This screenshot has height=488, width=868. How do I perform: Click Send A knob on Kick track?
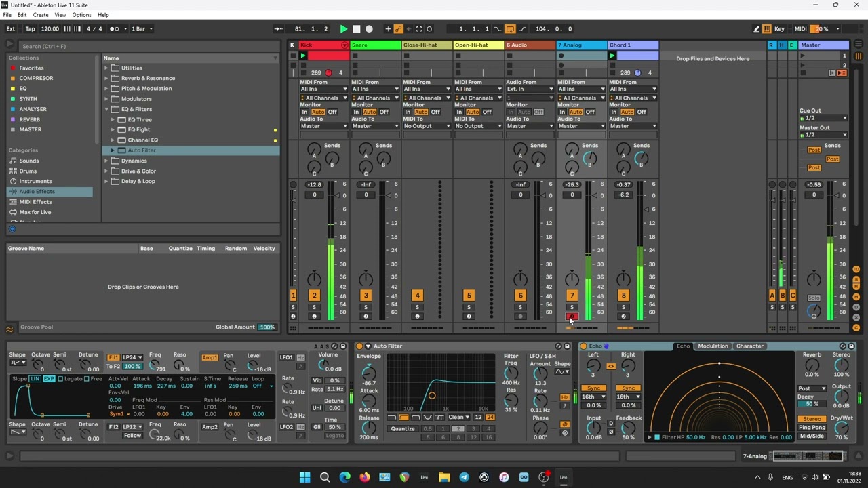(314, 149)
